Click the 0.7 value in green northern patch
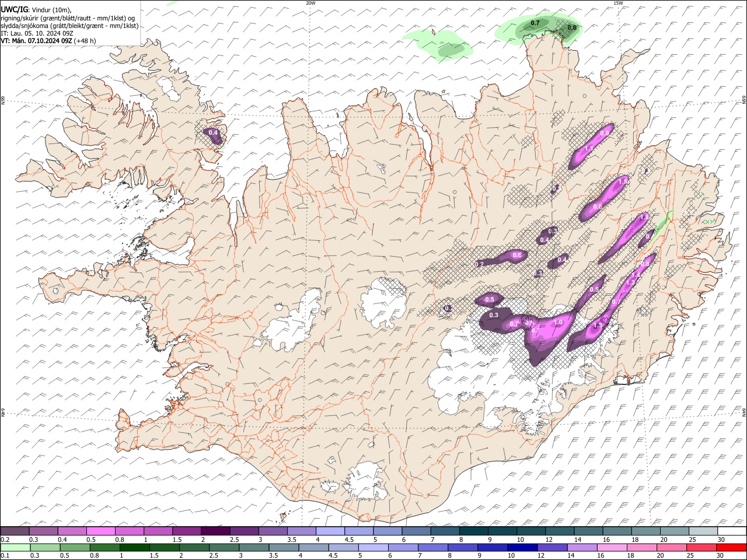The image size is (747, 560). point(535,23)
